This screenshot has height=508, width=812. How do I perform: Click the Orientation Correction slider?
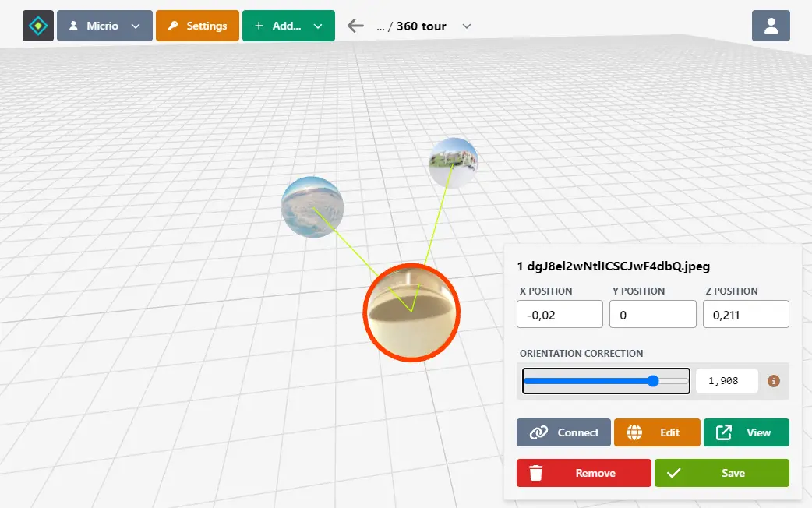click(x=651, y=381)
